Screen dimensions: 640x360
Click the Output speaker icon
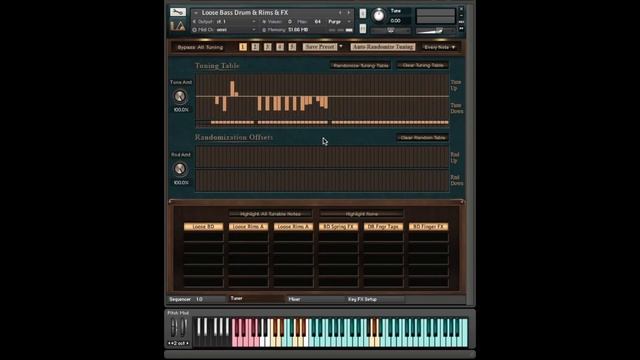point(194,21)
